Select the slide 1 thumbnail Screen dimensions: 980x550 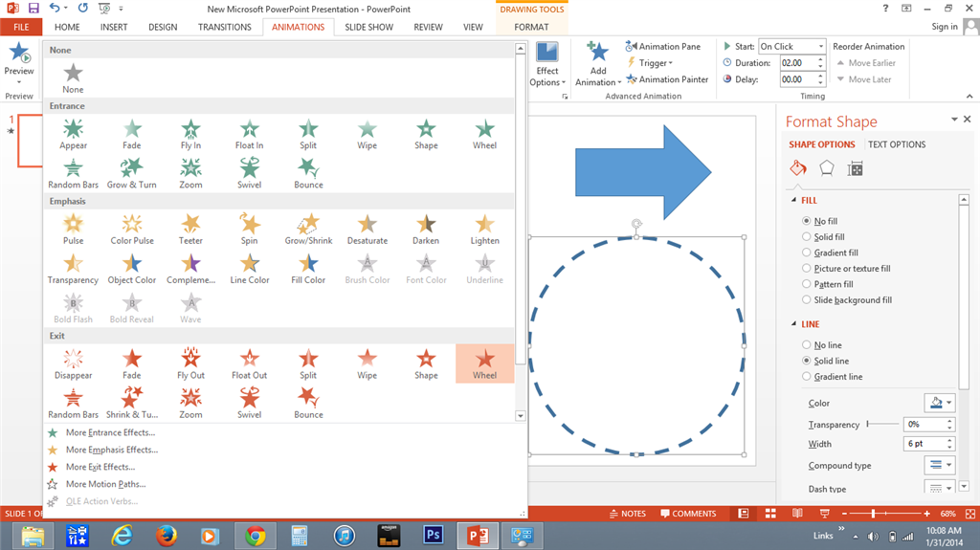pyautogui.click(x=30, y=141)
